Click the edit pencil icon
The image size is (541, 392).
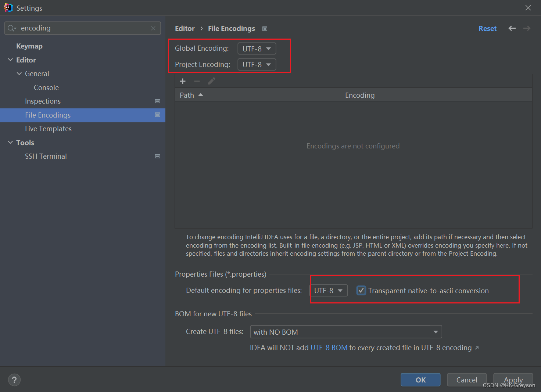point(212,81)
